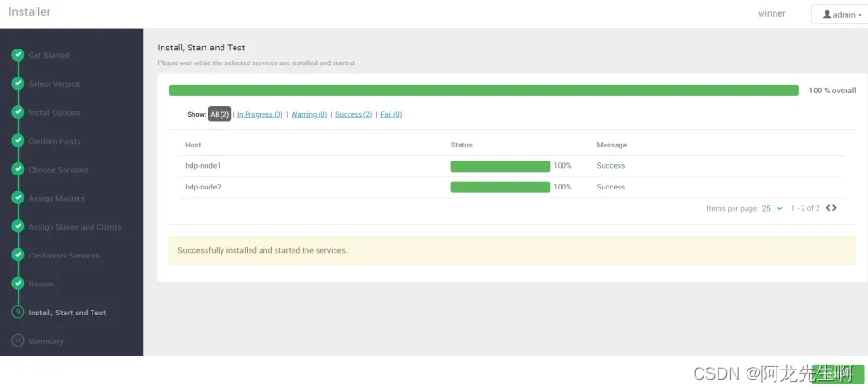This screenshot has height=391, width=868.
Task: Click the 1 - 2 of 2 pagination text
Action: (805, 208)
